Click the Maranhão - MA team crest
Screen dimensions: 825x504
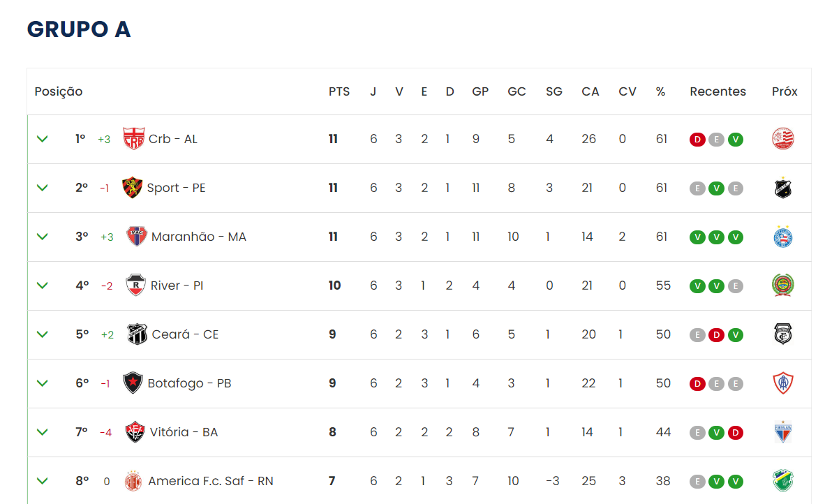point(136,237)
